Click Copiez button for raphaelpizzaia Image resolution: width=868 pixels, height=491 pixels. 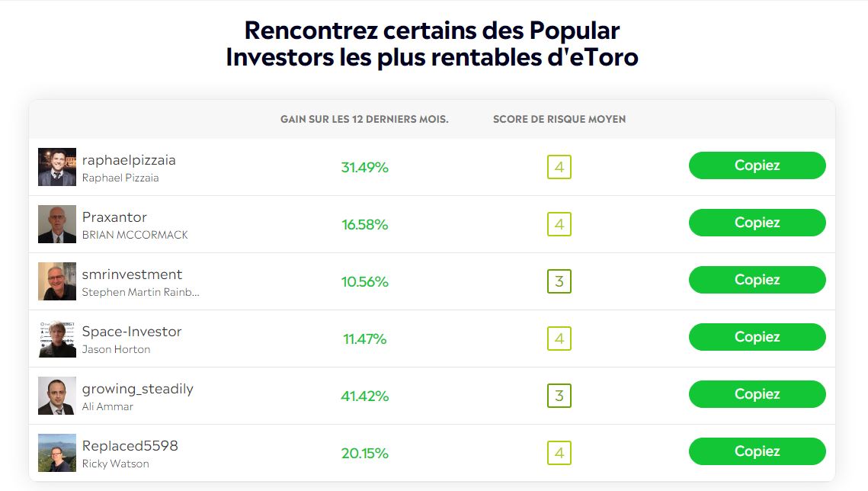(x=757, y=165)
